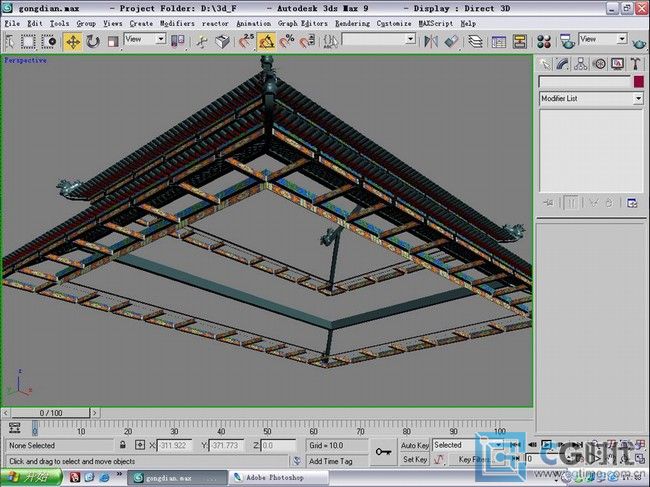Open the Edit menu

pyautogui.click(x=34, y=24)
